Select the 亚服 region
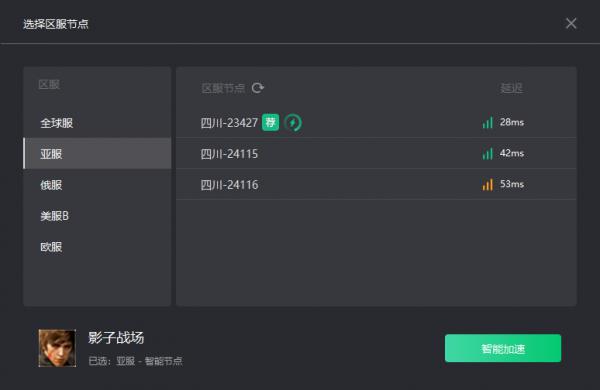The height and width of the screenshot is (390, 600). pyautogui.click(x=97, y=153)
